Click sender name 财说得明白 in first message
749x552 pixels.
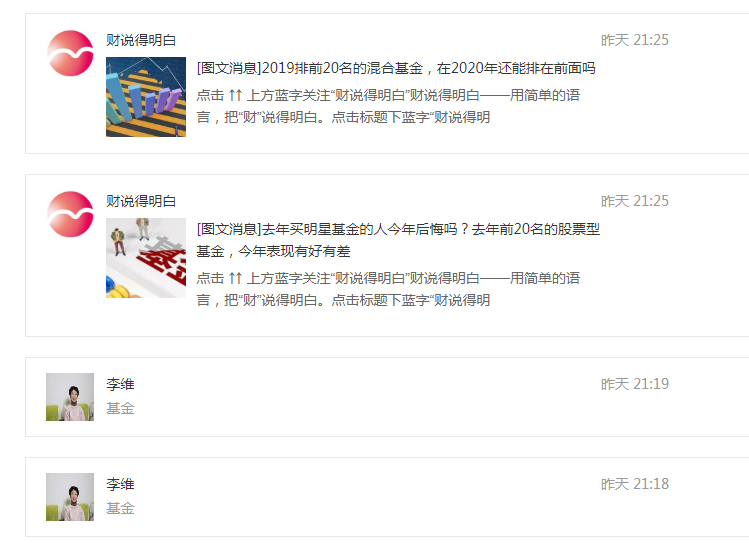pyautogui.click(x=141, y=40)
